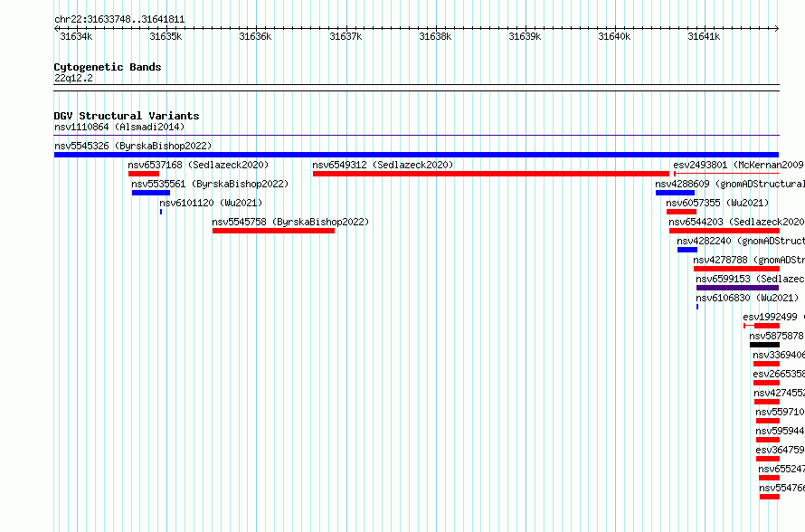This screenshot has height=532, width=805.
Task: Open the red bar under nsv559710
Action: pos(768,421)
